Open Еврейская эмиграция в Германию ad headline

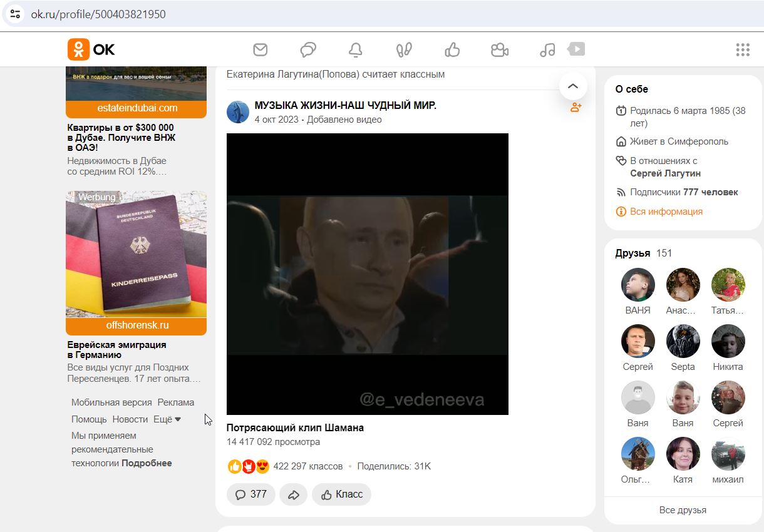pyautogui.click(x=117, y=350)
